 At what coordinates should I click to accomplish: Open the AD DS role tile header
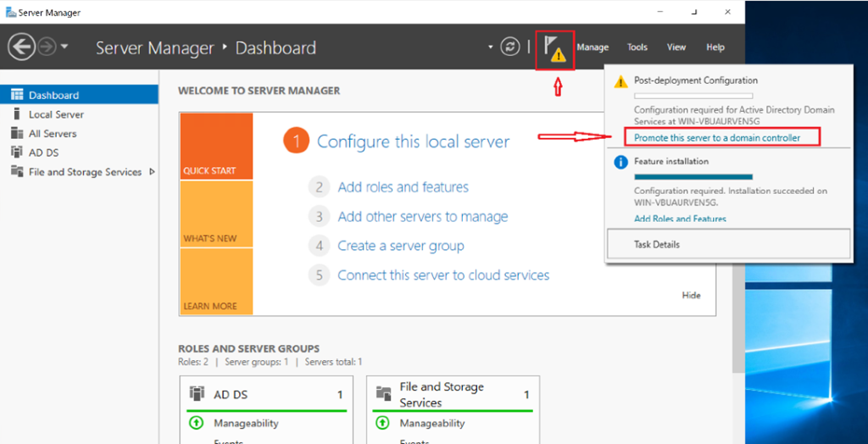pyautogui.click(x=267, y=395)
